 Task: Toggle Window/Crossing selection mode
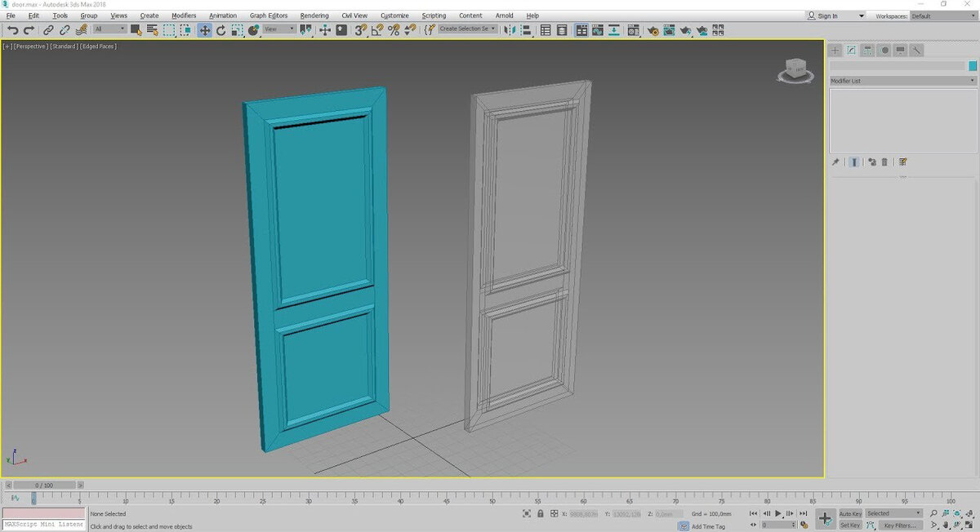tap(185, 29)
